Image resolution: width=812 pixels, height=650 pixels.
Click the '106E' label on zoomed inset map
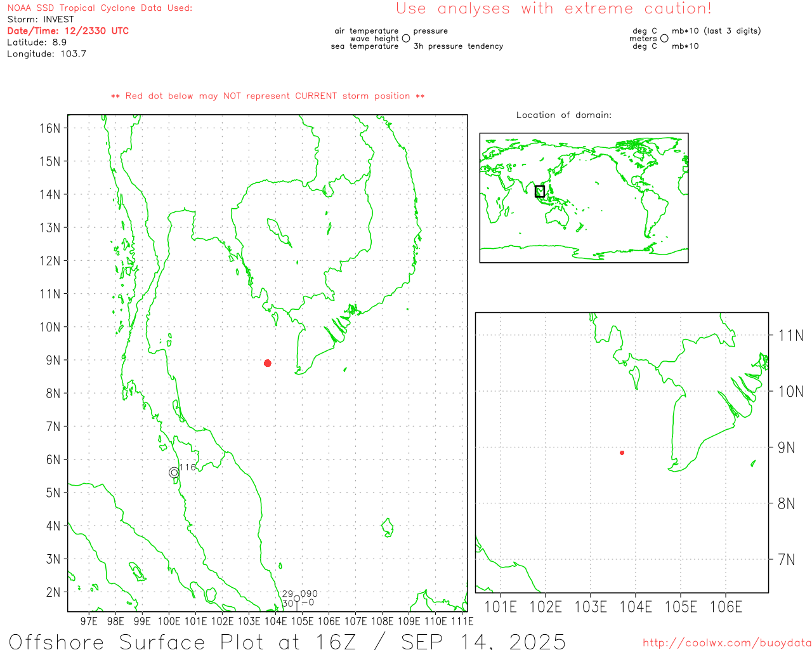pyautogui.click(x=726, y=607)
